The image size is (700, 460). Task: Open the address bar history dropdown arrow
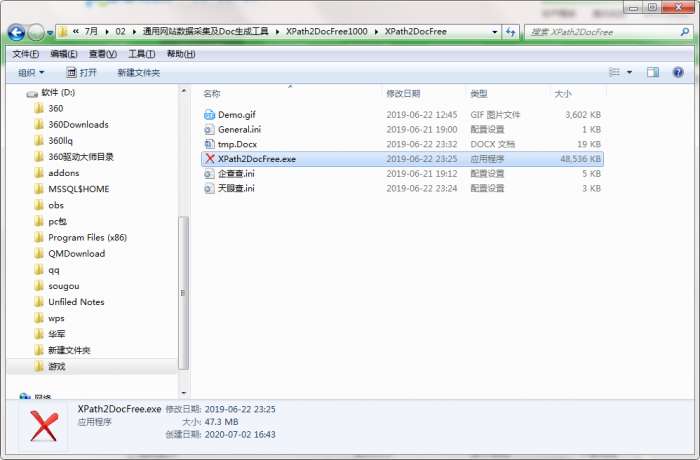tap(495, 32)
